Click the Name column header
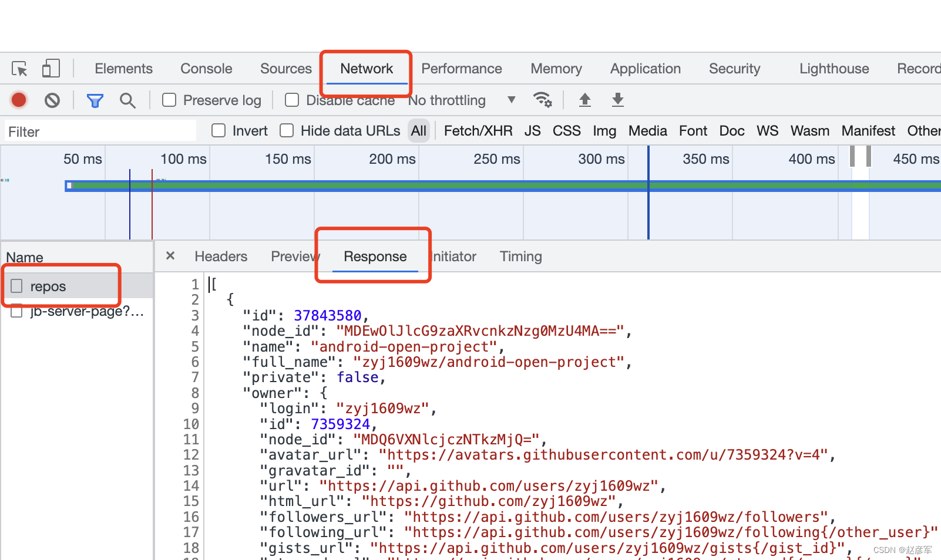Viewport: 941px width, 560px height. pos(77,257)
